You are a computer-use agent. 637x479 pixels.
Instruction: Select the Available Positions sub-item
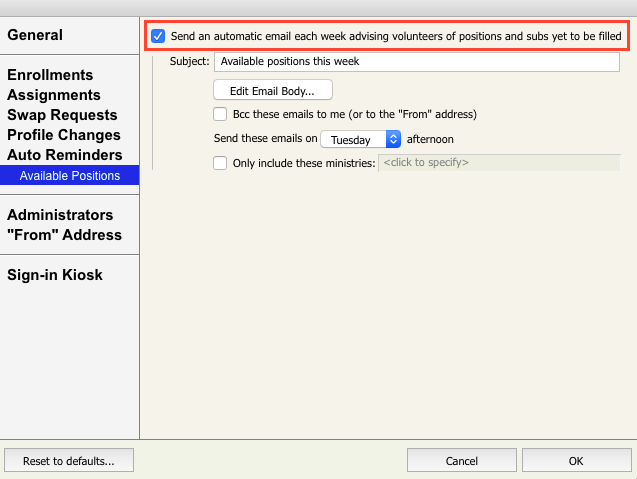pos(70,176)
